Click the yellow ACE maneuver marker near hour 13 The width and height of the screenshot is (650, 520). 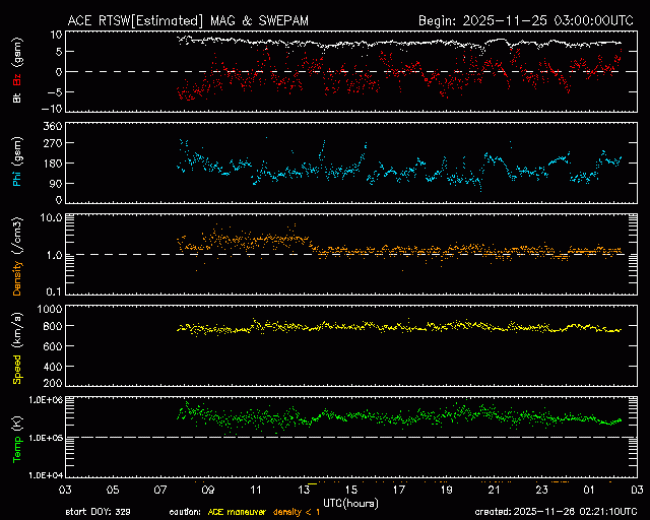pos(312,484)
